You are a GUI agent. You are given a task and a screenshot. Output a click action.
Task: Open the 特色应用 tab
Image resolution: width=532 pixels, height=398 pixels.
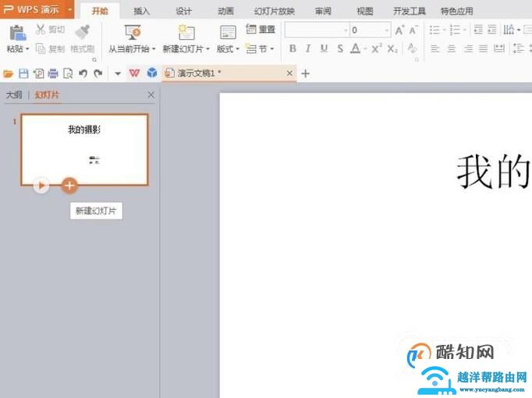coord(457,11)
